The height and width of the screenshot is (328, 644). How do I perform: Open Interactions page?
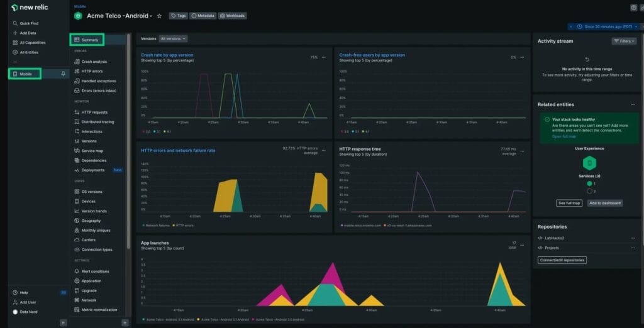point(88,131)
